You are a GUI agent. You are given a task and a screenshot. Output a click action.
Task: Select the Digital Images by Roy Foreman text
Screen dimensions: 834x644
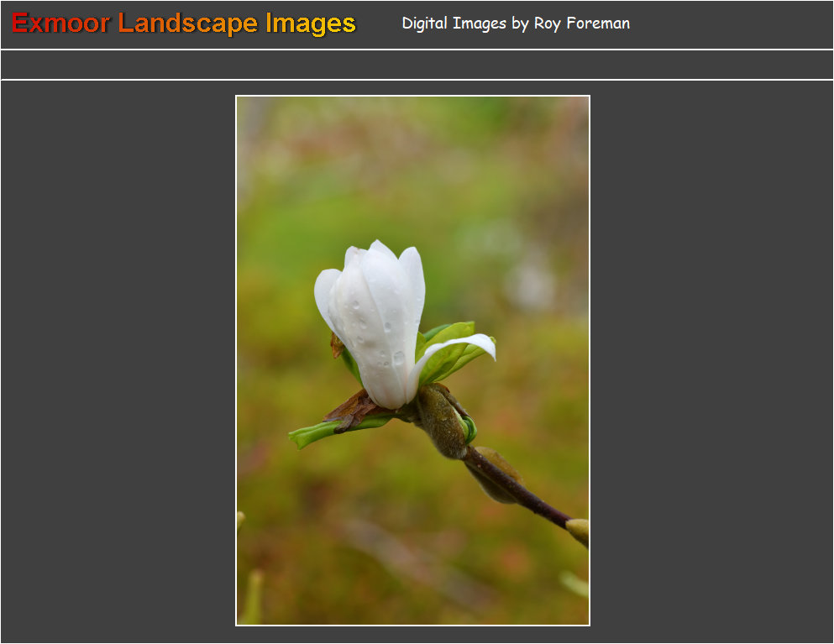click(515, 24)
